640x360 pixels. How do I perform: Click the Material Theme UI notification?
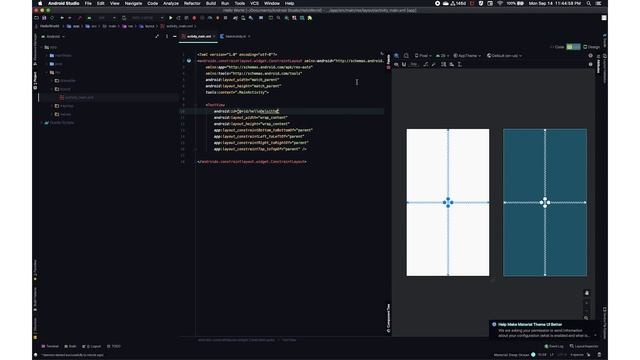point(544,330)
